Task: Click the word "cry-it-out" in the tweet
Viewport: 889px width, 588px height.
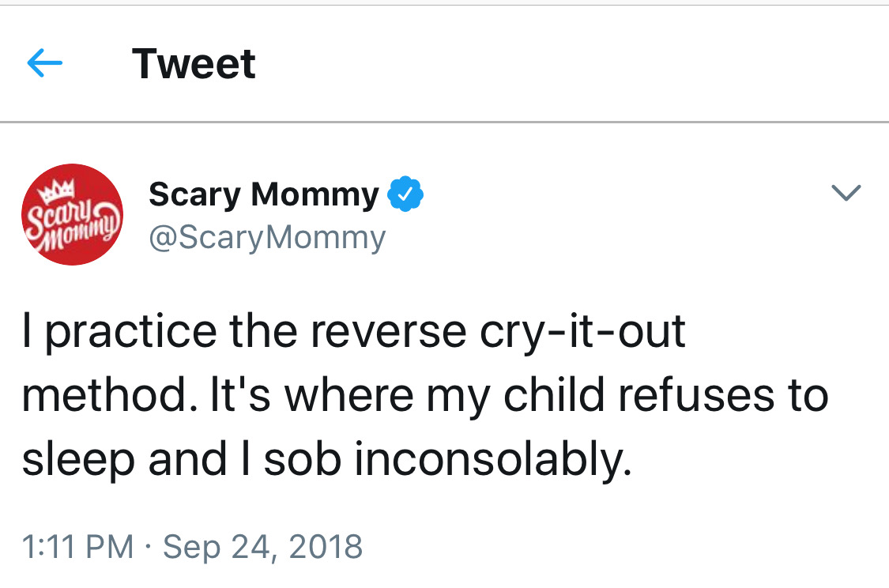Action: pyautogui.click(x=583, y=333)
